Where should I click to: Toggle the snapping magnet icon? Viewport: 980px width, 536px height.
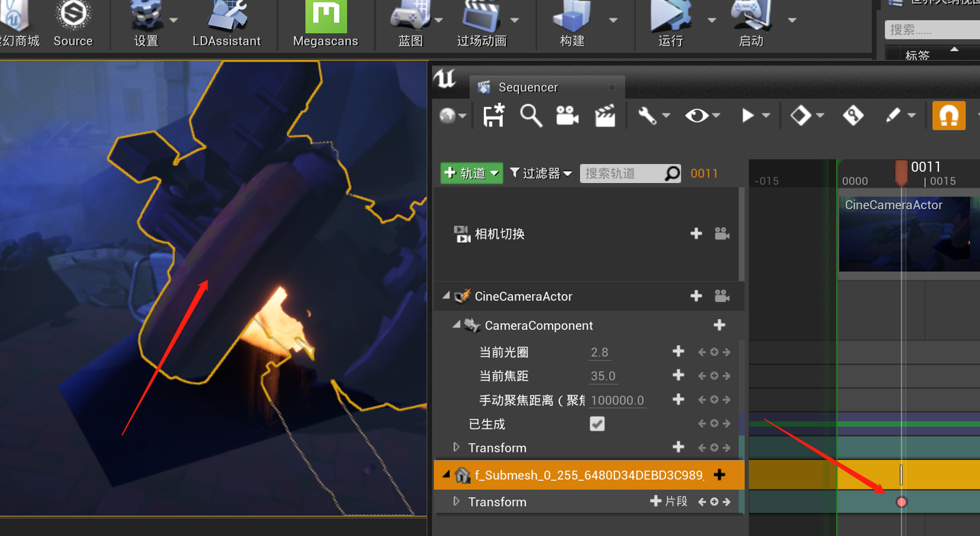948,115
